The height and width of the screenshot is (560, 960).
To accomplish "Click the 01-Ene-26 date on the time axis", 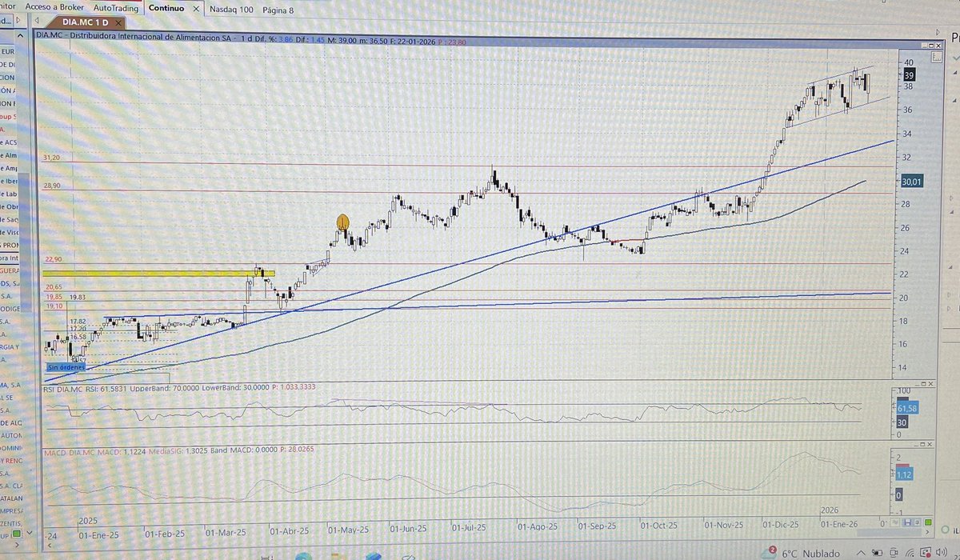I will (x=838, y=524).
